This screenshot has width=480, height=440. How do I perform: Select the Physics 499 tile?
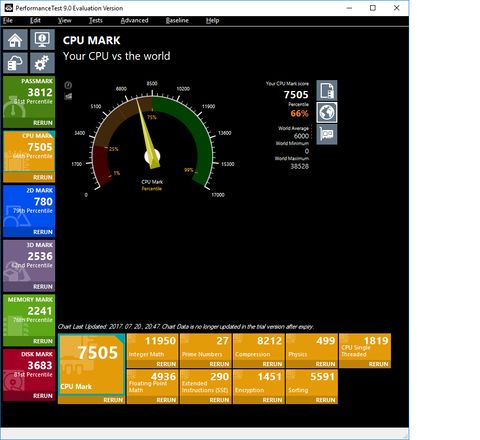pyautogui.click(x=312, y=347)
